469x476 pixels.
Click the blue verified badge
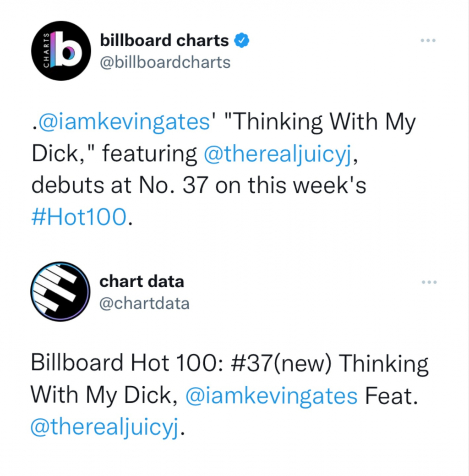click(242, 41)
